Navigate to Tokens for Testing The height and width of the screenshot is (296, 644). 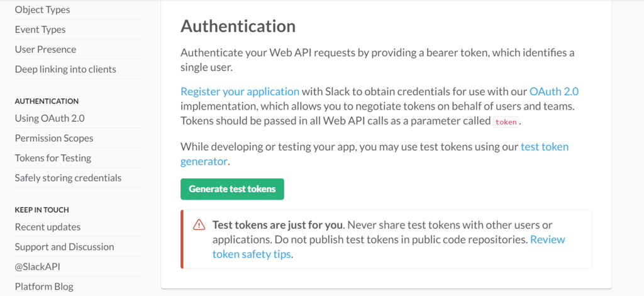53,158
